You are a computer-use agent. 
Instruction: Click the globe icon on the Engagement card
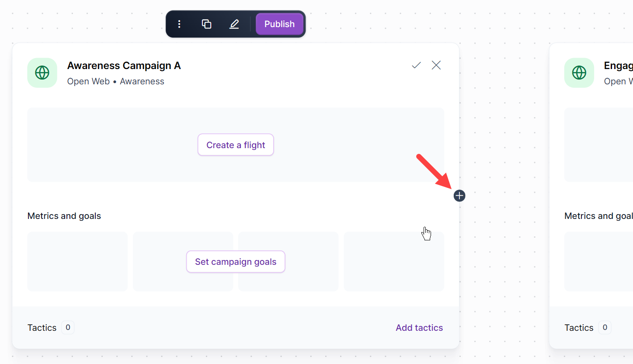pos(579,73)
